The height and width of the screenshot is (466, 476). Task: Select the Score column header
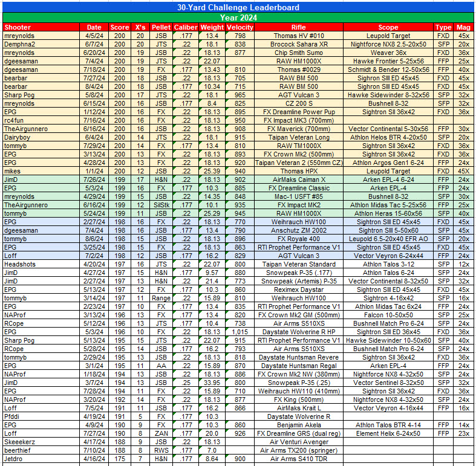click(x=120, y=27)
